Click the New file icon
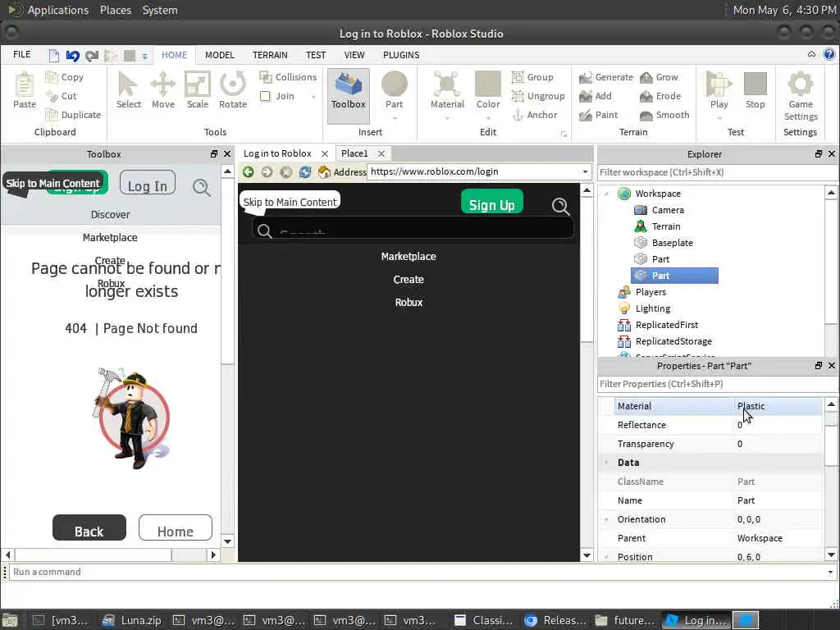 (53, 55)
